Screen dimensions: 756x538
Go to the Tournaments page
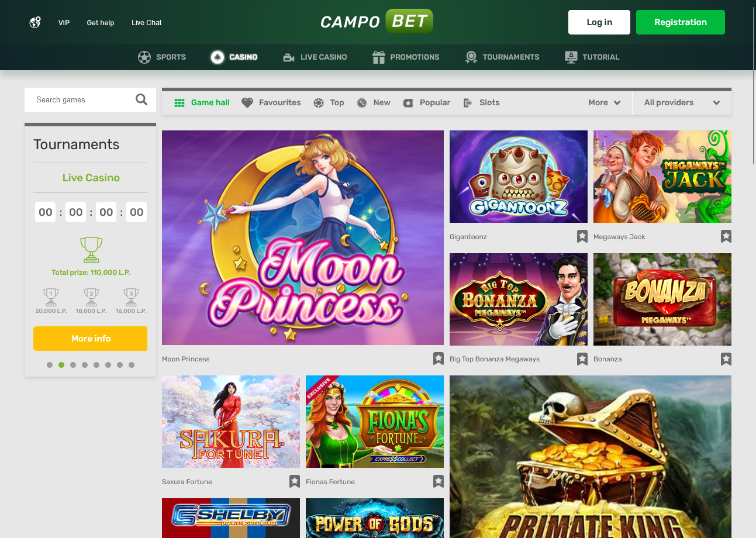pos(502,57)
